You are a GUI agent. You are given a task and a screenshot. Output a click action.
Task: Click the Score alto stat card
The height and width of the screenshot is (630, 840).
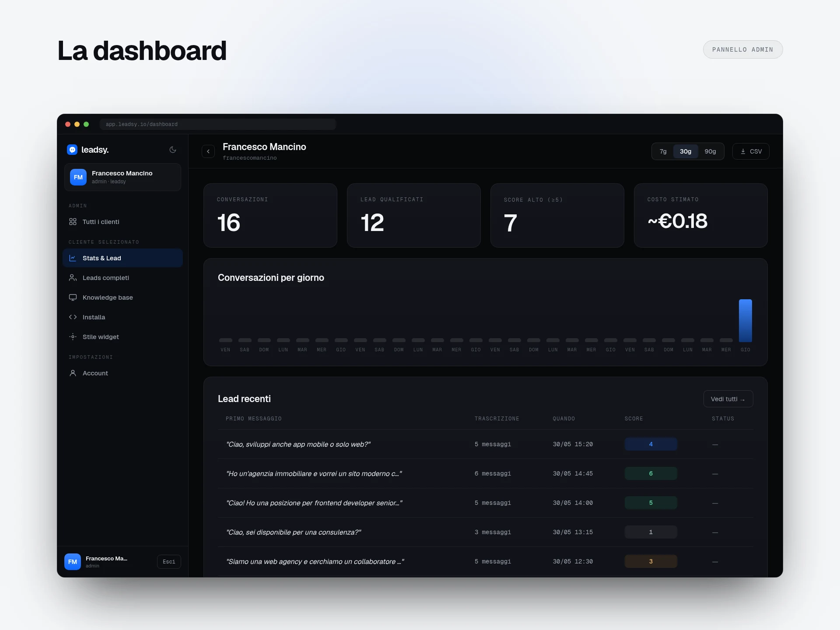point(557,215)
